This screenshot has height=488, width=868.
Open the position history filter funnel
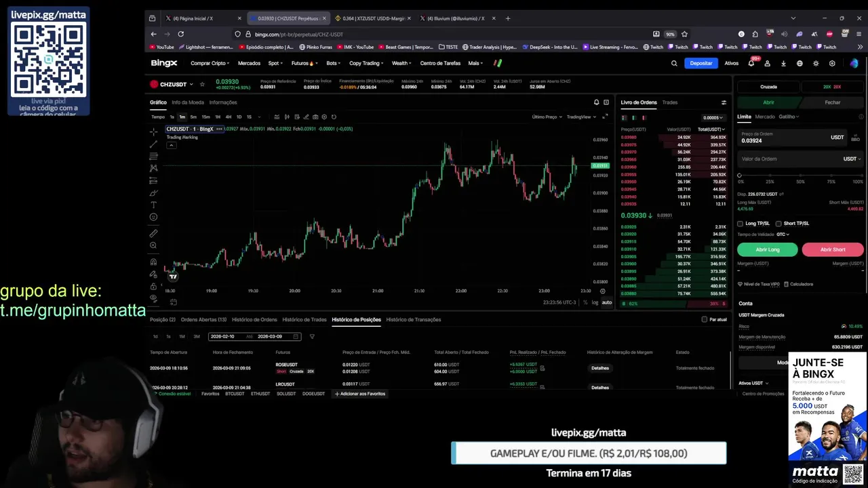tap(312, 336)
